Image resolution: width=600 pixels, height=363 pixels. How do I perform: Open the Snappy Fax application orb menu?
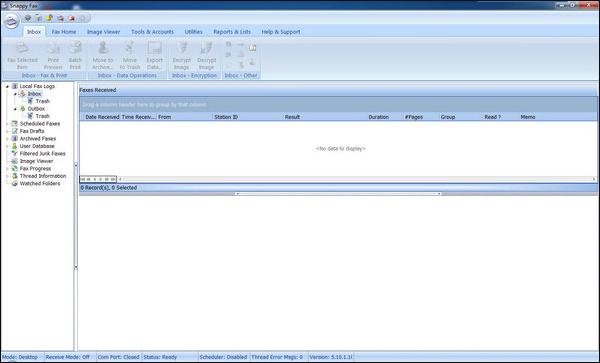click(x=11, y=21)
